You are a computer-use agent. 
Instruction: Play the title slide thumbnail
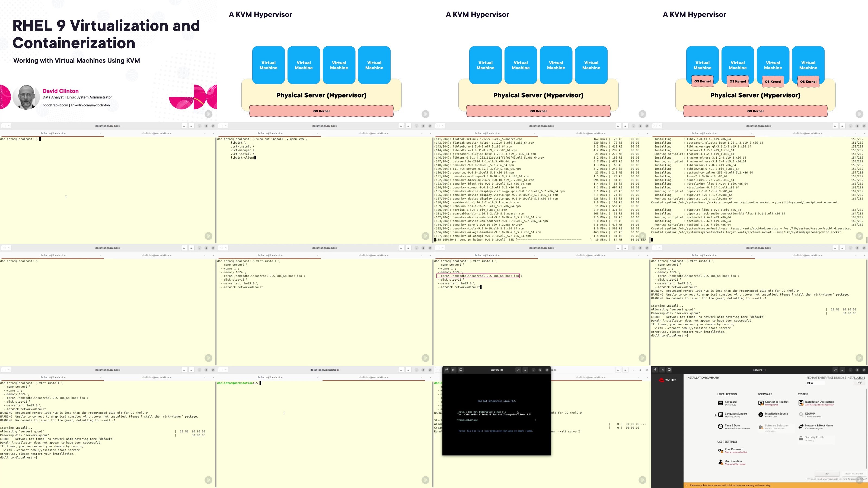[209, 114]
